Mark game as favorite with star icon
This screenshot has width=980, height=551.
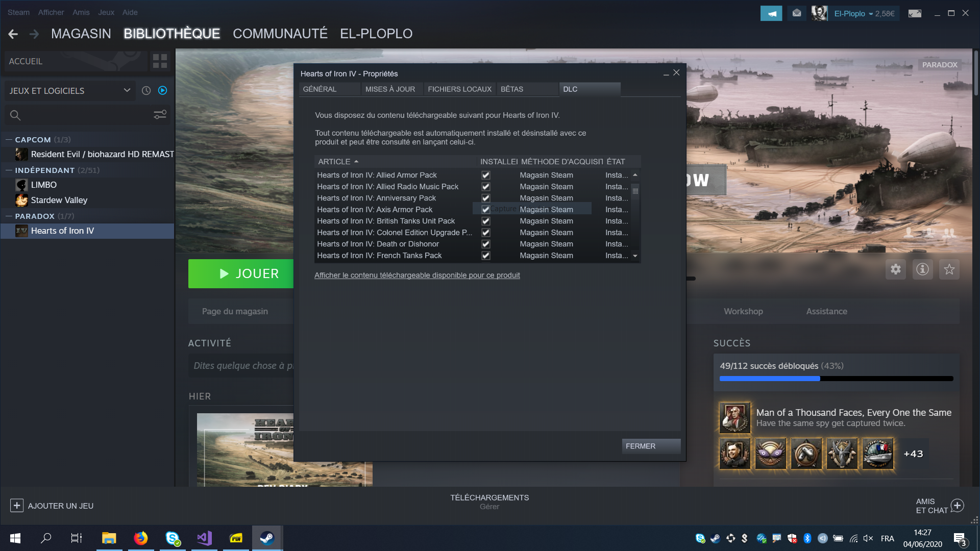click(949, 269)
